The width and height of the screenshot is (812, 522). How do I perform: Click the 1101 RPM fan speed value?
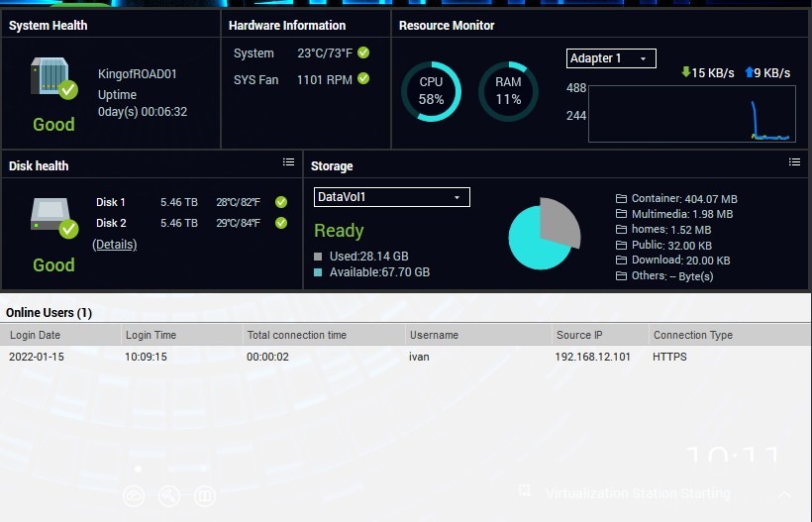324,80
